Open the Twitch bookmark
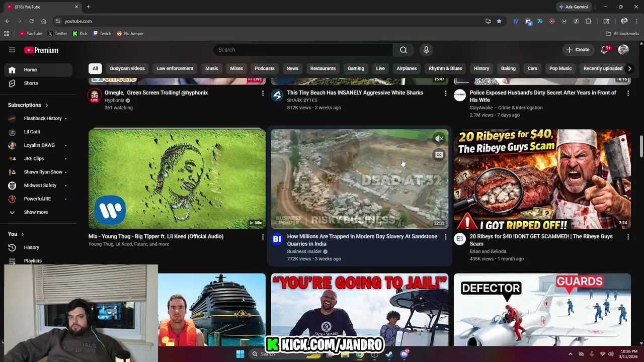 pos(102,34)
